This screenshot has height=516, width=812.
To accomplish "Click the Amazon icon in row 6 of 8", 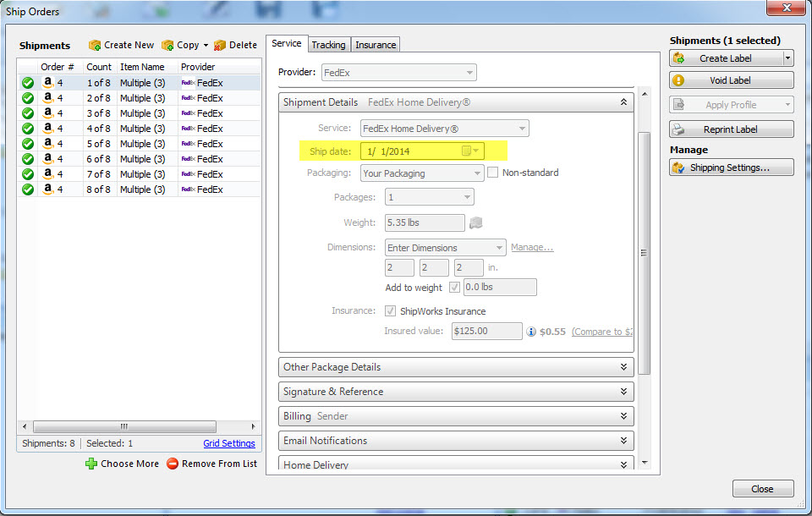I will (47, 158).
